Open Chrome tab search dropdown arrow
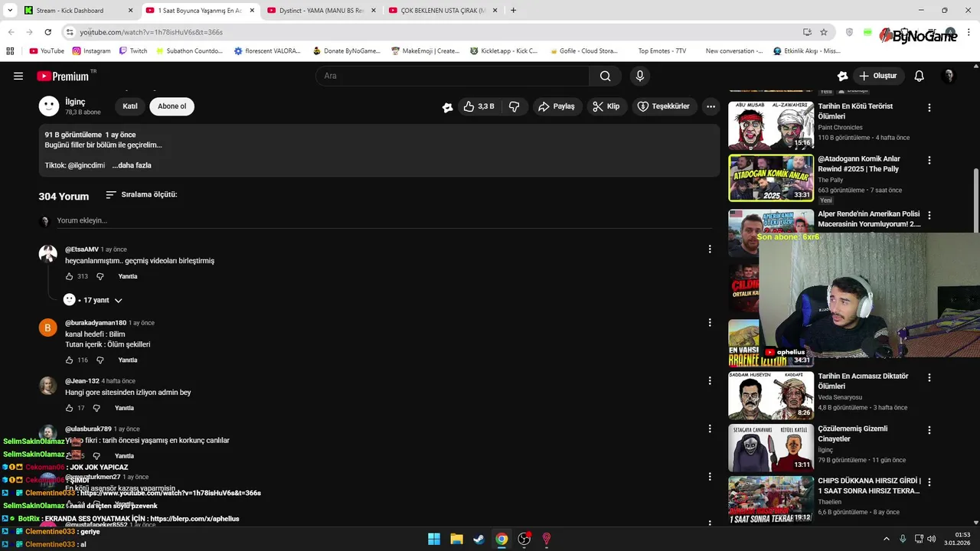This screenshot has height=551, width=980. (x=10, y=11)
